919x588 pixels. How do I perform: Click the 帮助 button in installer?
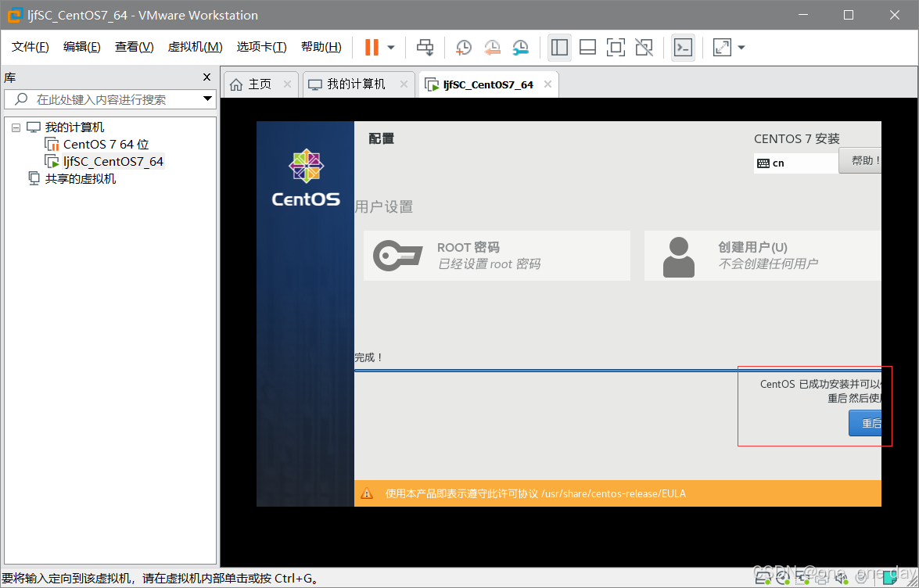pyautogui.click(x=860, y=160)
